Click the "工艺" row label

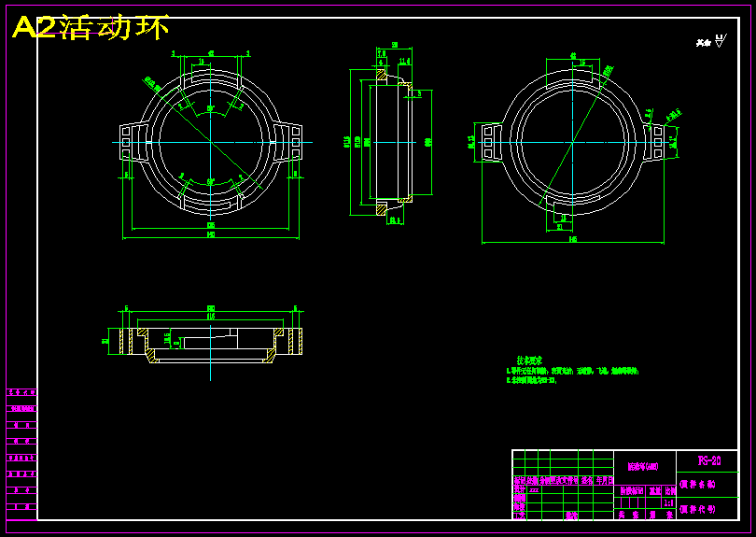519,516
